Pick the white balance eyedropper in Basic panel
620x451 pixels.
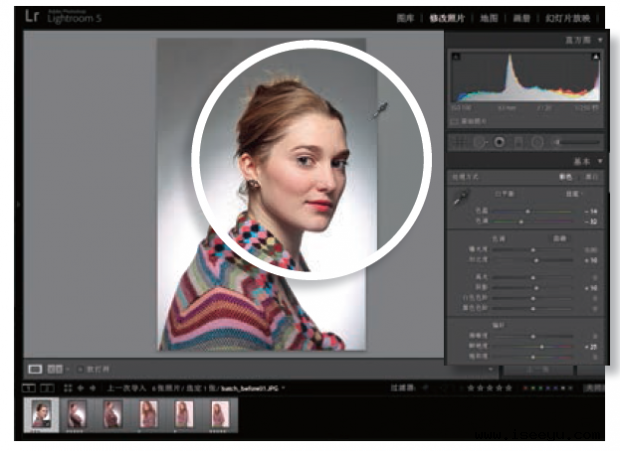point(461,198)
